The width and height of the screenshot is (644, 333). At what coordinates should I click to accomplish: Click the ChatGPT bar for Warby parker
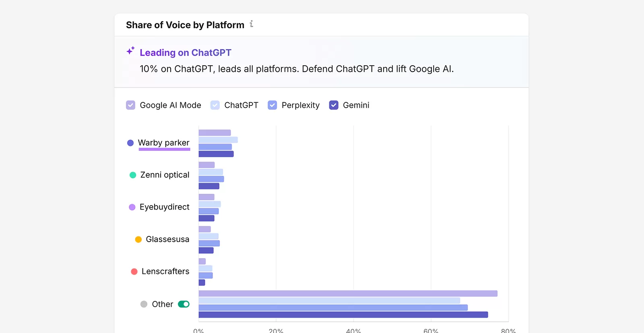pyautogui.click(x=218, y=140)
